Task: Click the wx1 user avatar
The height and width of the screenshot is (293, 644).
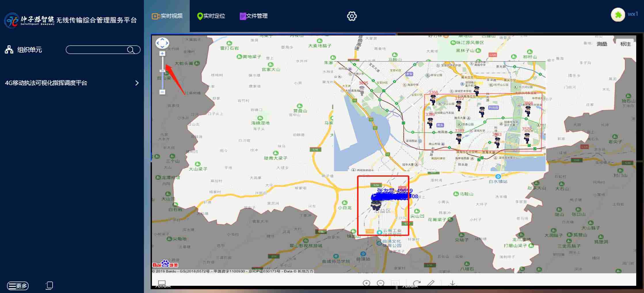Action: click(x=618, y=15)
